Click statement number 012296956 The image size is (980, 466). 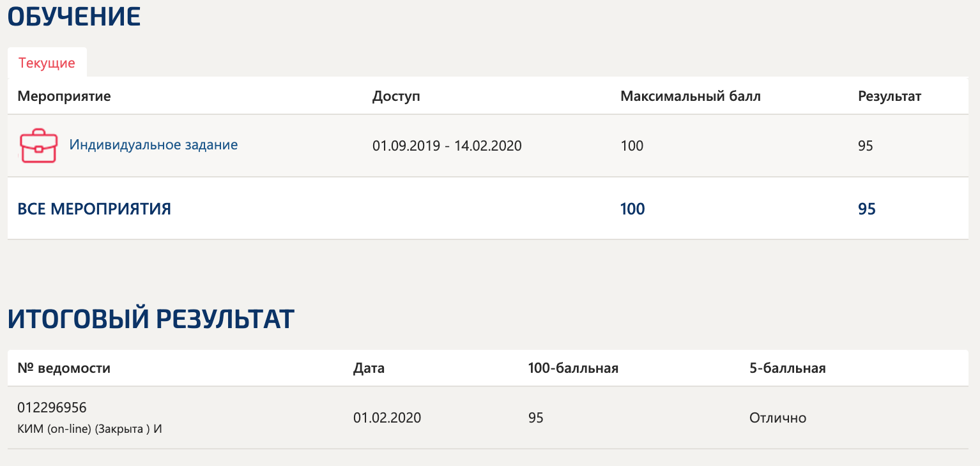[52, 407]
